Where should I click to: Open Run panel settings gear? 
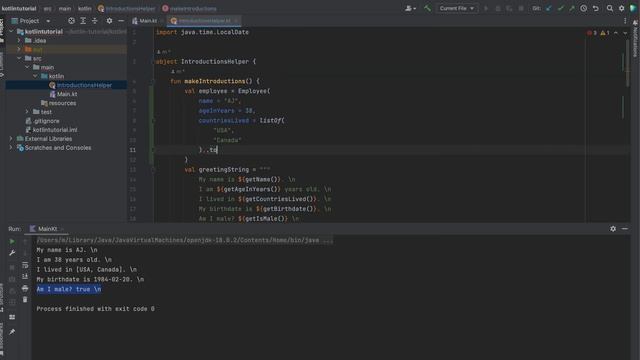[x=613, y=229]
